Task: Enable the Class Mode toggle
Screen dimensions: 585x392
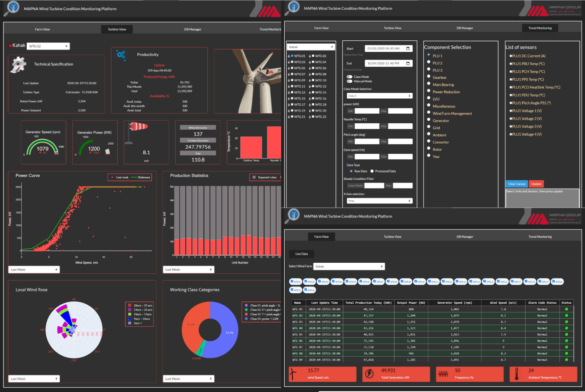Action: tap(350, 77)
